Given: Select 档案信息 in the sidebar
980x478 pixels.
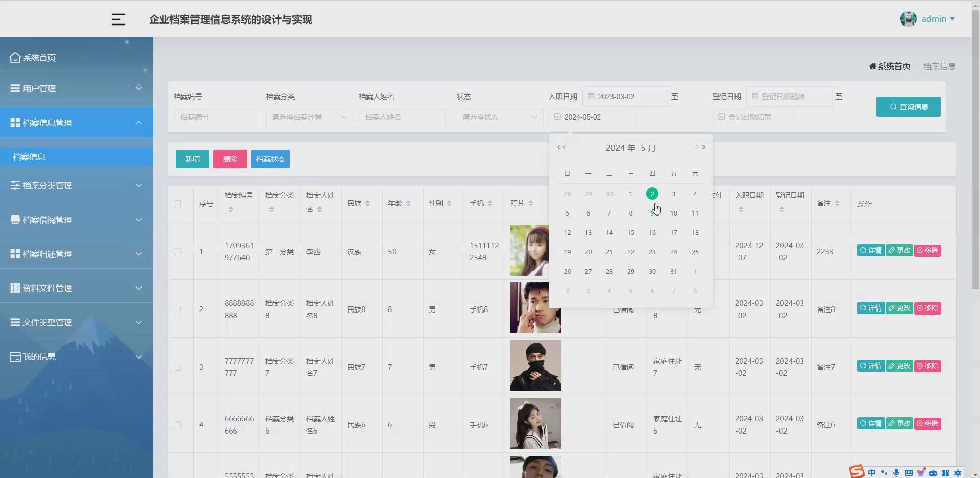Looking at the screenshot, I should [x=29, y=157].
